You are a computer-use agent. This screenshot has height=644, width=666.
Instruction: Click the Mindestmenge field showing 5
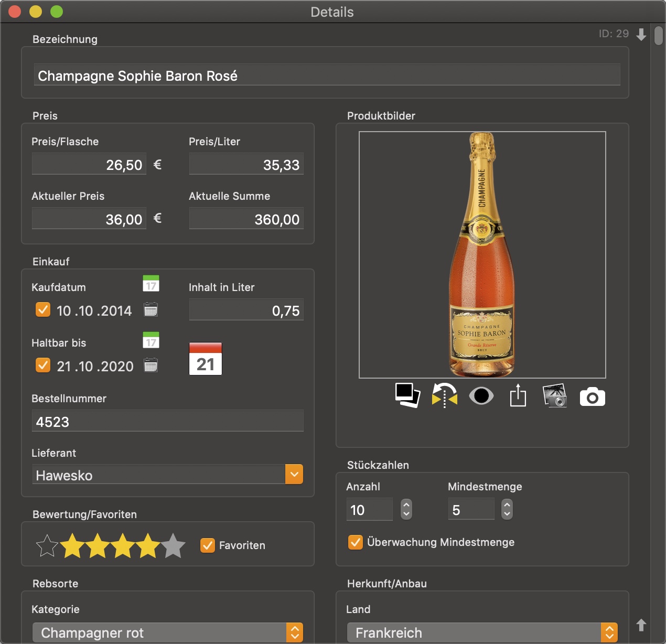(x=471, y=509)
